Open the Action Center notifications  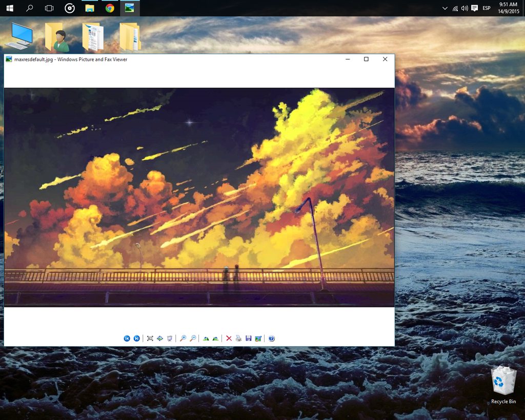tap(474, 8)
